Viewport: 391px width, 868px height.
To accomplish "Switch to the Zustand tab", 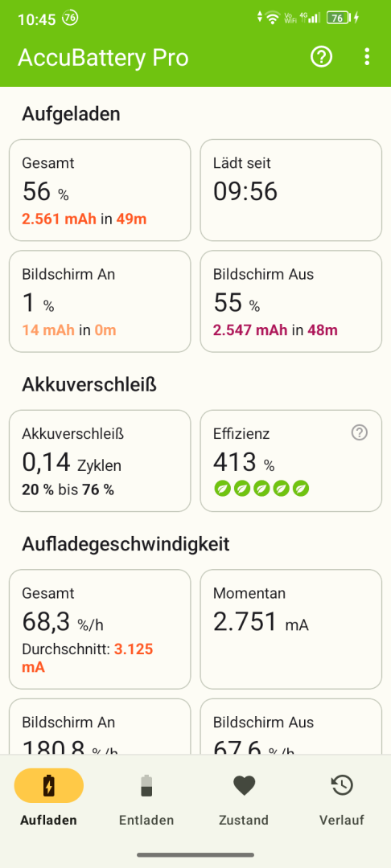I will (244, 797).
